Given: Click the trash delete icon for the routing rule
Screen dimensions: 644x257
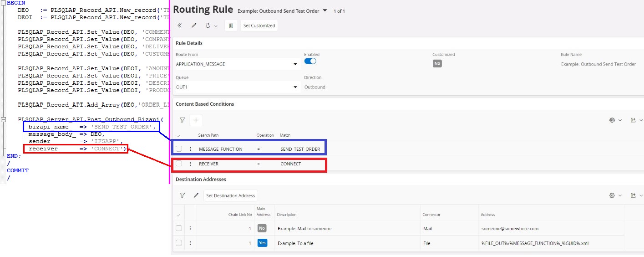Looking at the screenshot, I should pos(231,26).
